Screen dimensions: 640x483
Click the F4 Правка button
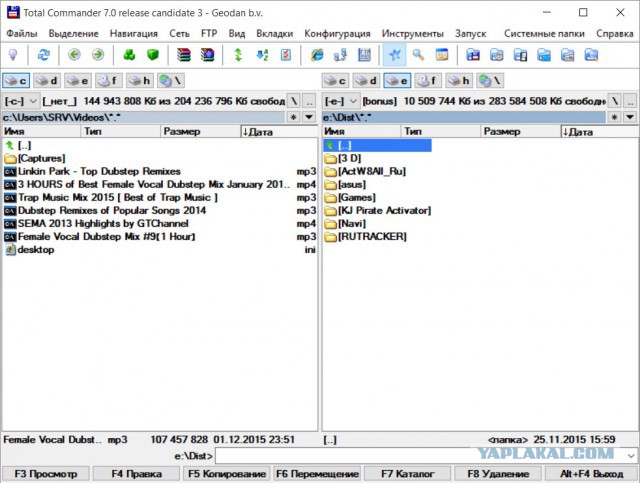(x=136, y=474)
